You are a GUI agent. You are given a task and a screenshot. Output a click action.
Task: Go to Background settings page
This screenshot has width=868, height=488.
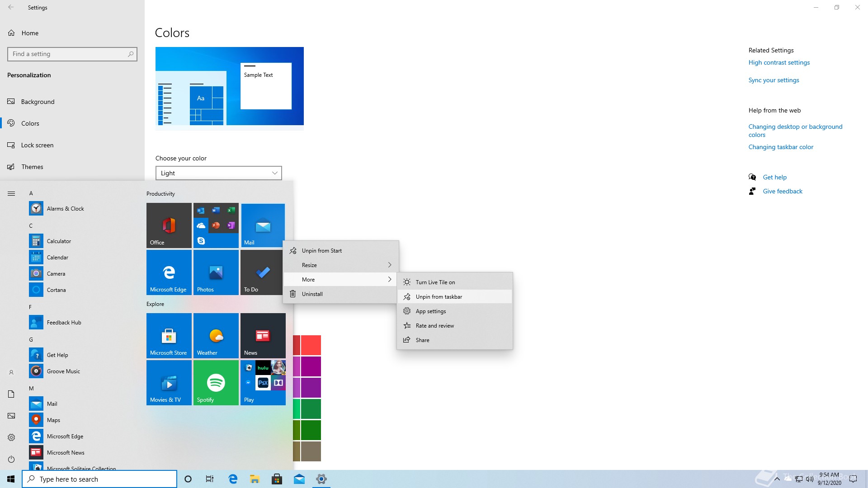click(x=72, y=102)
